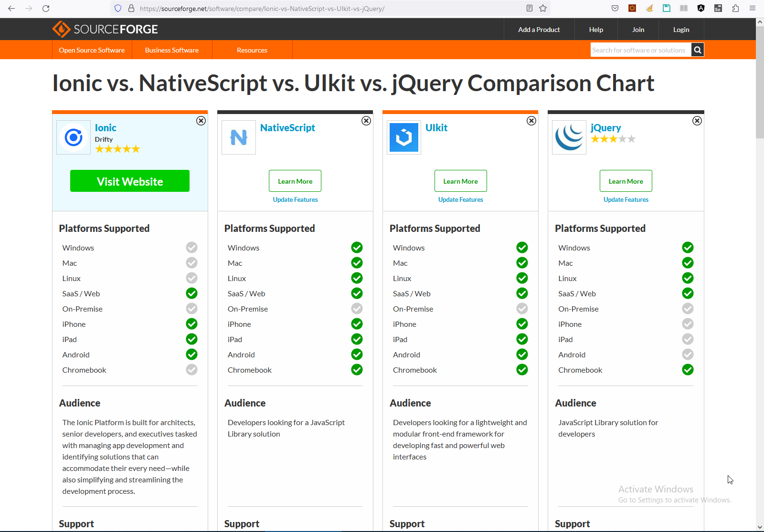Open the Selenium IDE extension
This screenshot has height=532, width=764.
click(x=718, y=8)
